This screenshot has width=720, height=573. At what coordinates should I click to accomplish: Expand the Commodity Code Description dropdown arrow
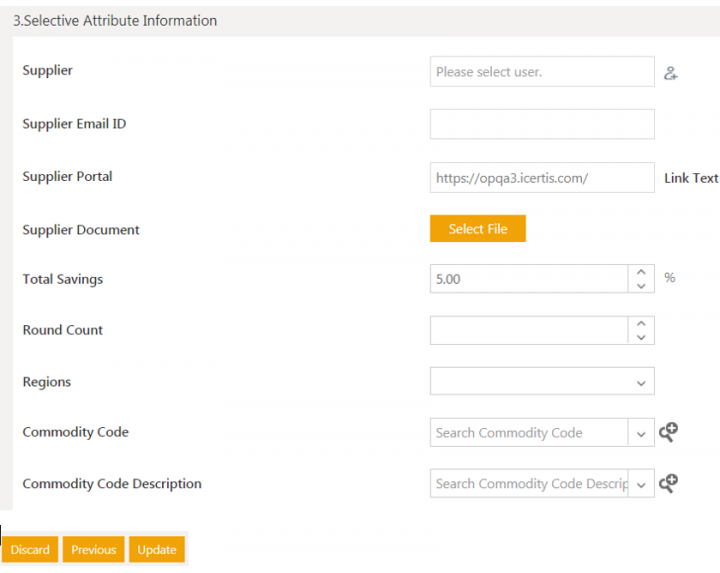(641, 484)
